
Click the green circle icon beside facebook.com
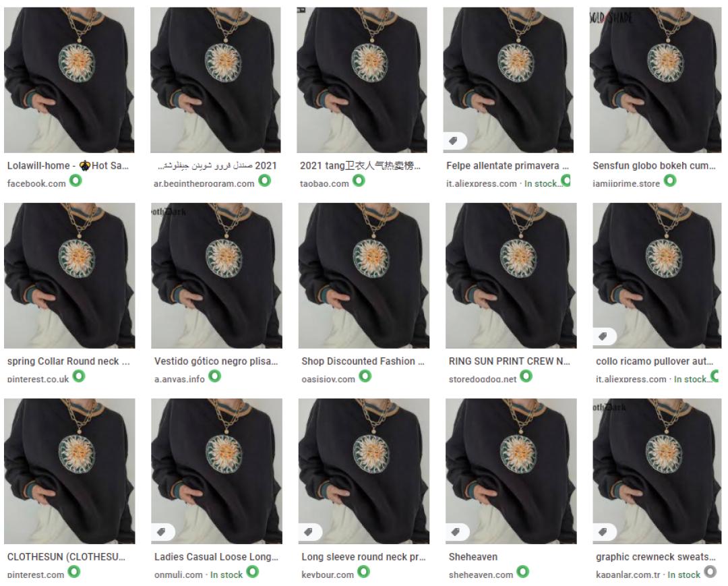75,180
